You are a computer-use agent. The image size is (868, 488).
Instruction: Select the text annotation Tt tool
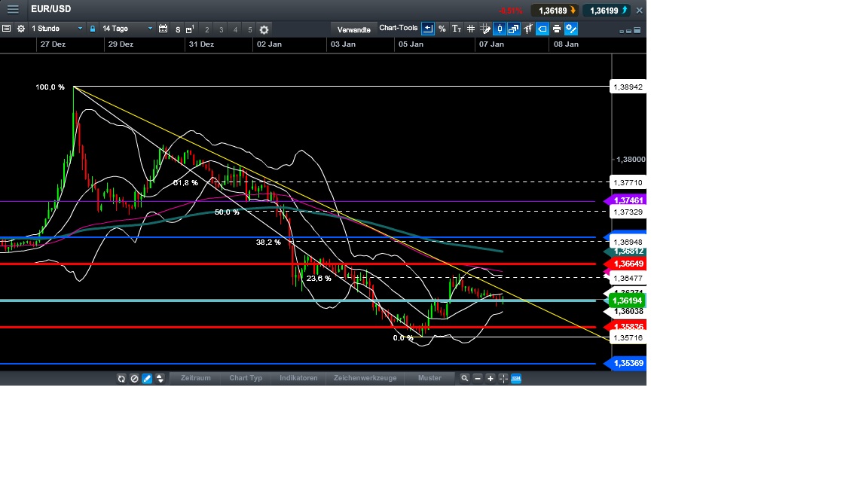457,29
